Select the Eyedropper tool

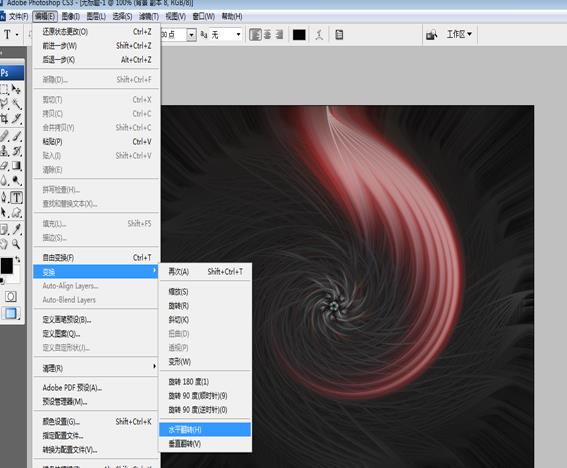click(x=16, y=229)
